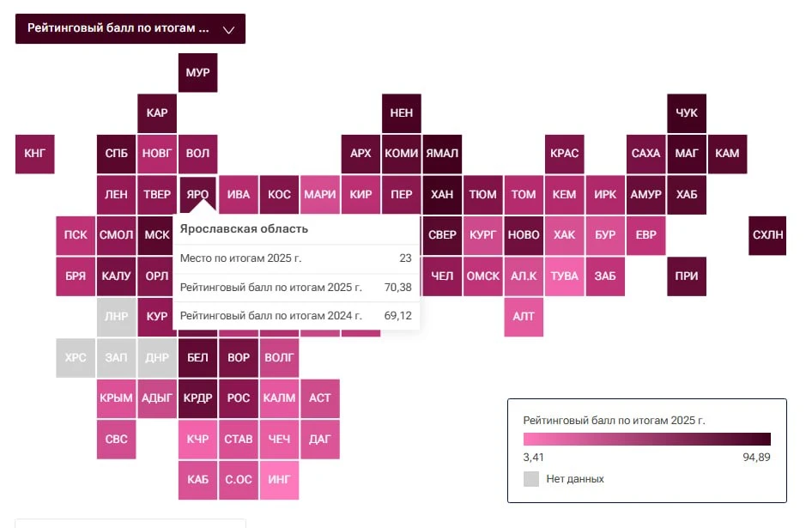Select the КНГ region tile

34,154
